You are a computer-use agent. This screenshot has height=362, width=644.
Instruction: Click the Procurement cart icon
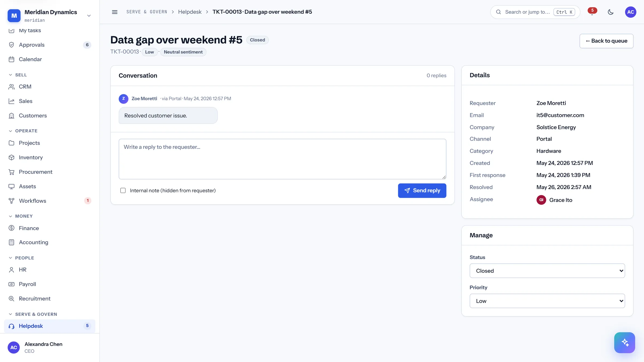pos(12,172)
